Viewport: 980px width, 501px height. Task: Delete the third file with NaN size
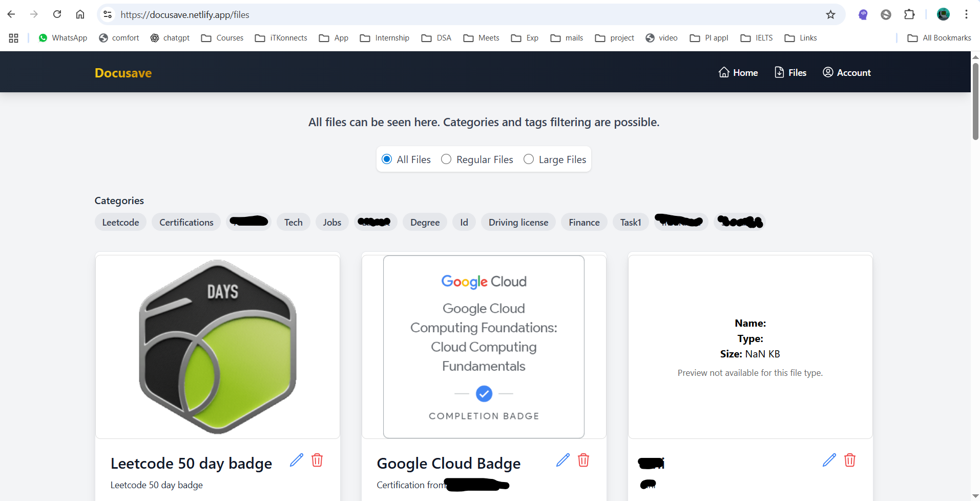[850, 460]
